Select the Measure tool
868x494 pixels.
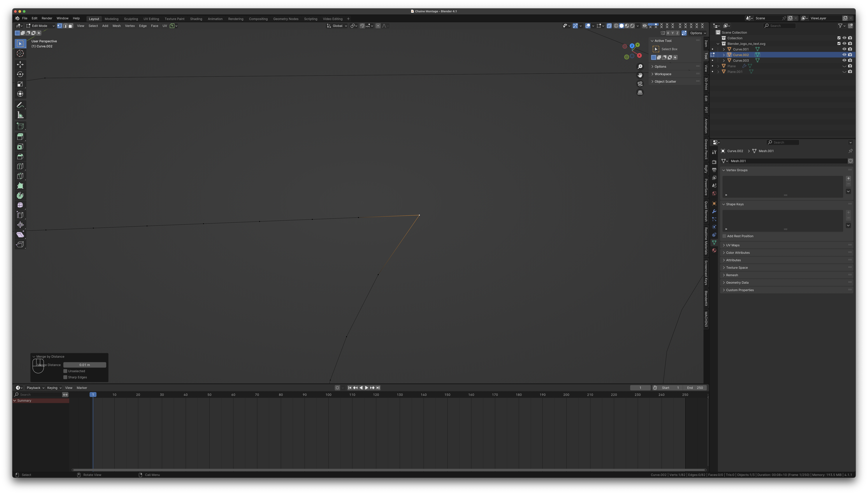[20, 115]
